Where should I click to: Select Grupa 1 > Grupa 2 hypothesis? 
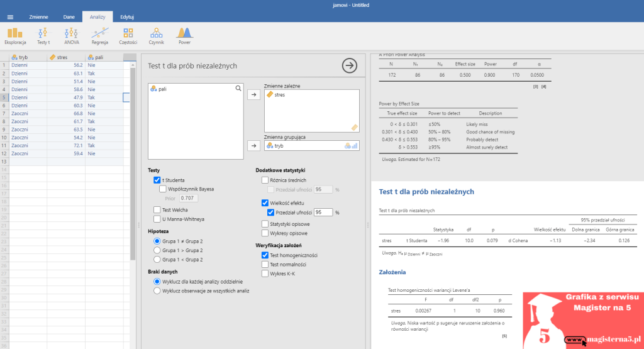pyautogui.click(x=157, y=250)
